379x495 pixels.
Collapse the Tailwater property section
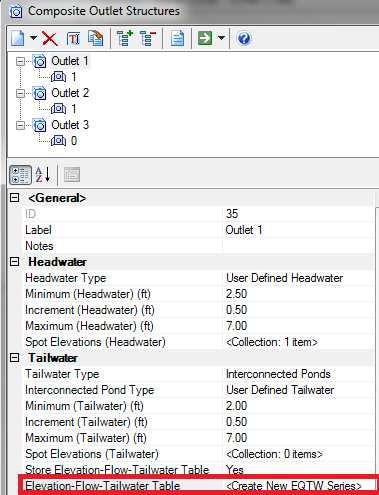coord(14,358)
